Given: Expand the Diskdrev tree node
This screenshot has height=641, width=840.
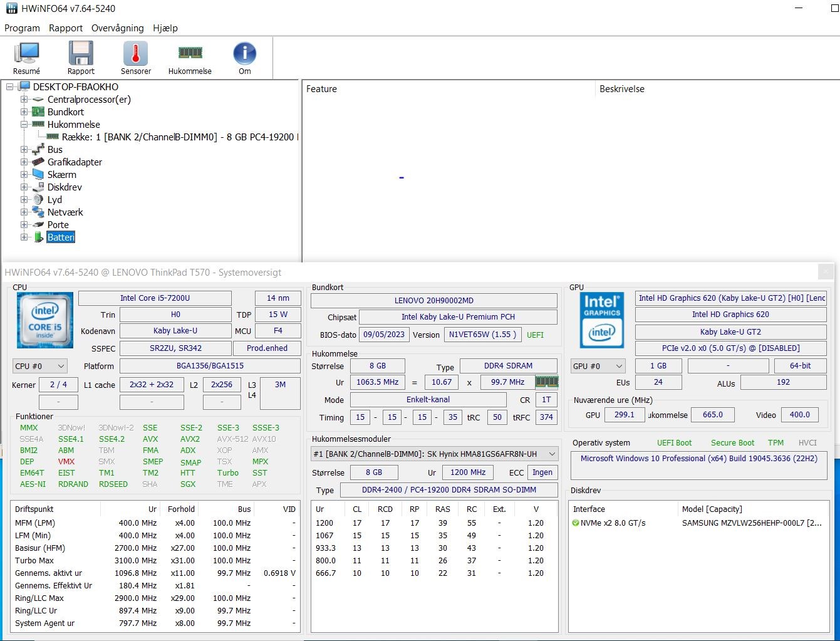Looking at the screenshot, I should tap(24, 187).
